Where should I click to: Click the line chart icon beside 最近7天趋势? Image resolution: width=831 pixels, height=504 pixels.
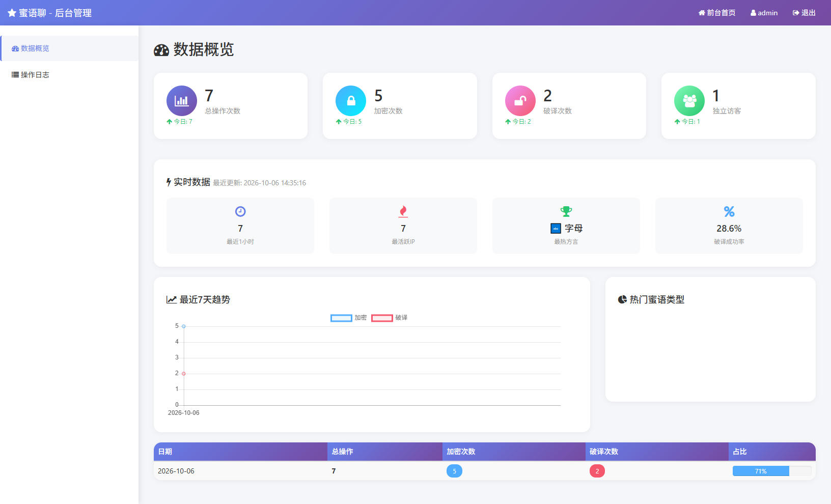172,300
